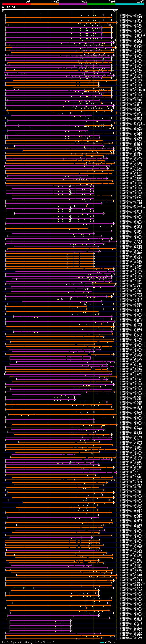
Task: Click the white query sequence bar
Action: coord(60,10)
